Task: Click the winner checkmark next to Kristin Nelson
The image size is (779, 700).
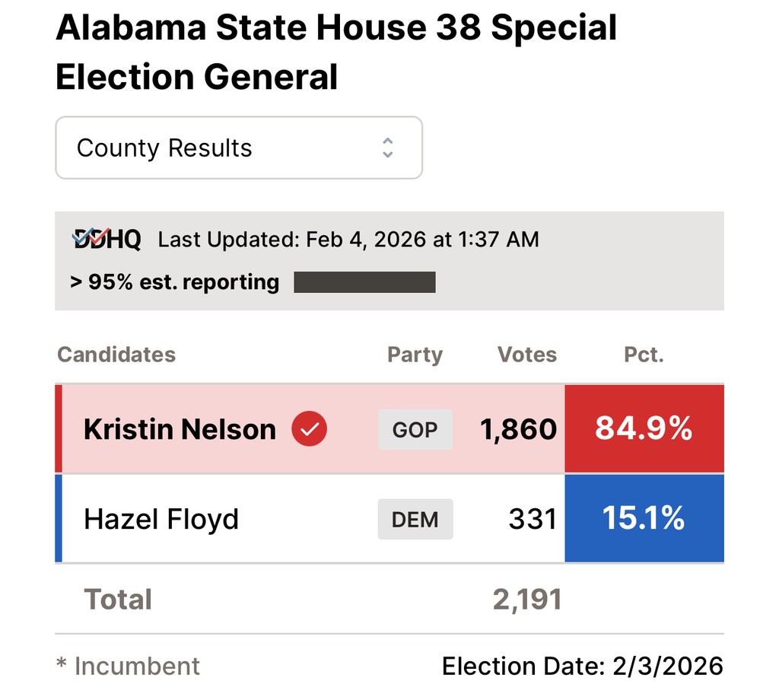Action: click(x=310, y=429)
